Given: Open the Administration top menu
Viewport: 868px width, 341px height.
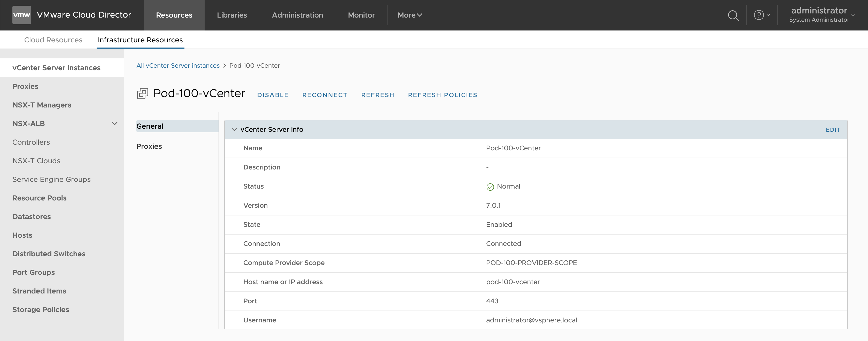Looking at the screenshot, I should [297, 15].
